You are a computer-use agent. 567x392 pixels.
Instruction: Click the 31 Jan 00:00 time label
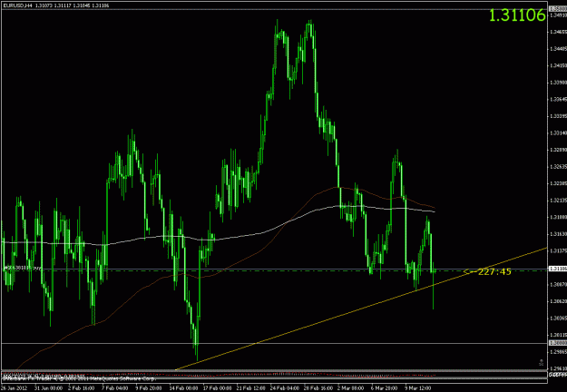49,388
